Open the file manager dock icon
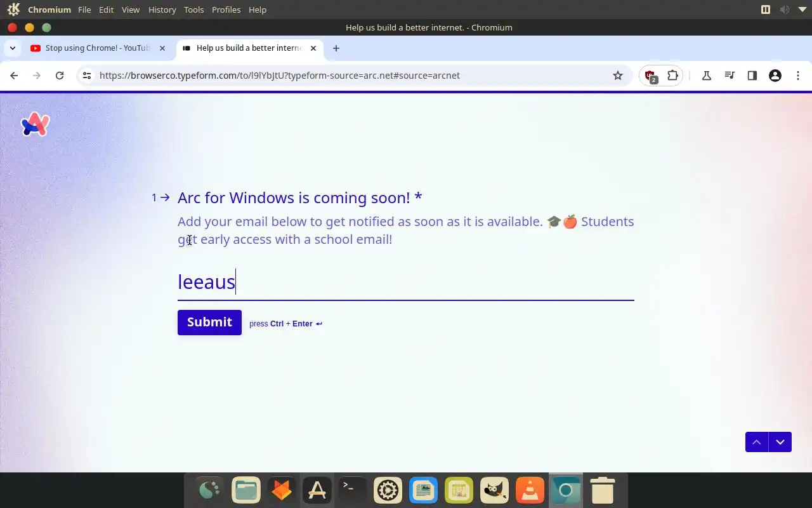Image resolution: width=812 pixels, height=508 pixels. 246,490
